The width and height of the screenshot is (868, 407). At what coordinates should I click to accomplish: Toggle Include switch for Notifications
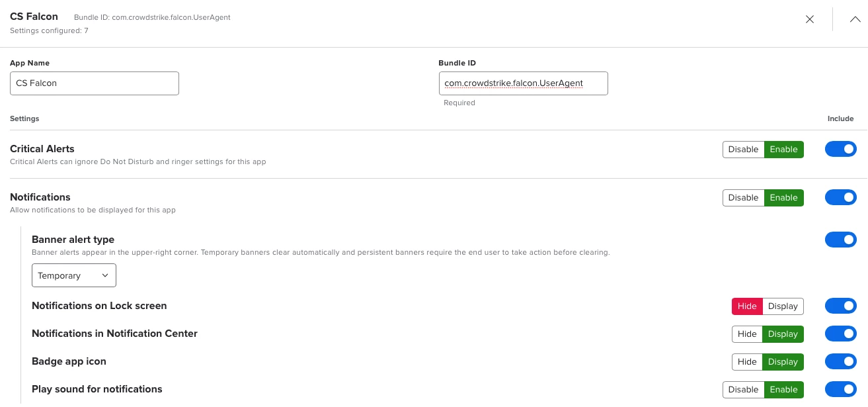click(x=841, y=198)
